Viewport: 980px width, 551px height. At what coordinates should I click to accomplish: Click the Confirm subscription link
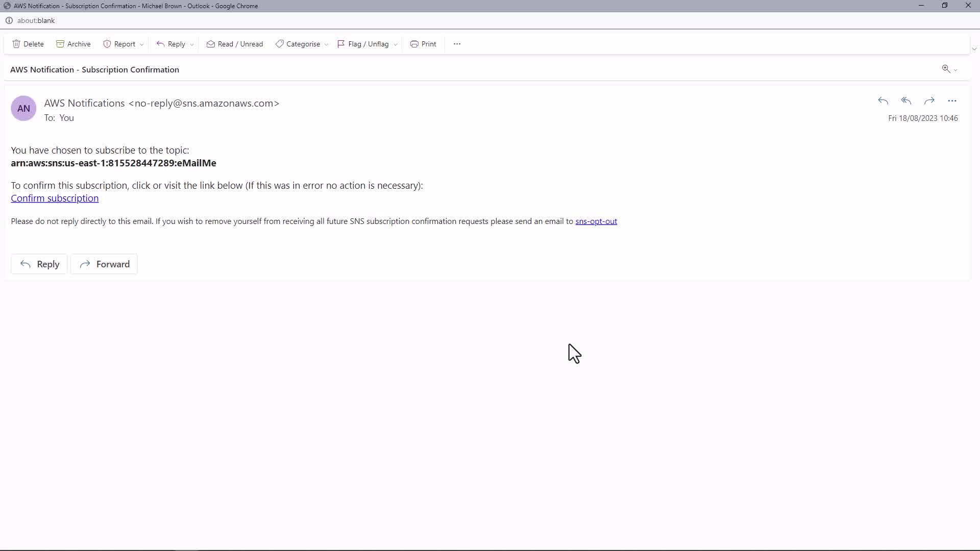(x=55, y=198)
